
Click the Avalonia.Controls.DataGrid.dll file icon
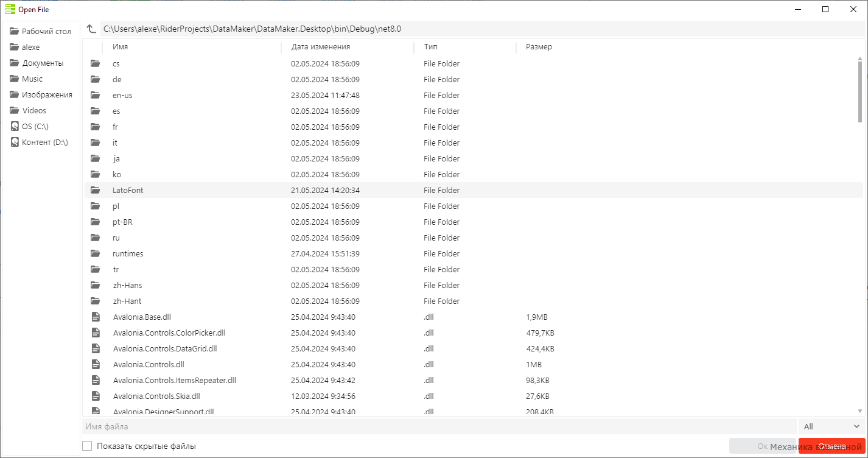95,348
